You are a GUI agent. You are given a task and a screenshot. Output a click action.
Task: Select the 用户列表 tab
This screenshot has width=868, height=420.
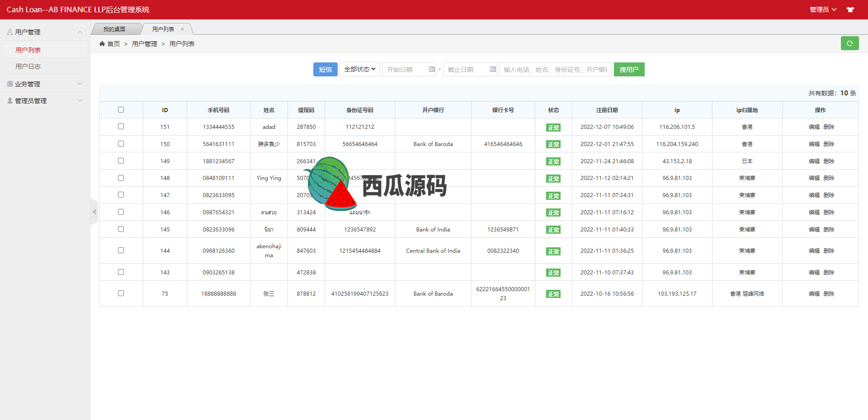(163, 29)
